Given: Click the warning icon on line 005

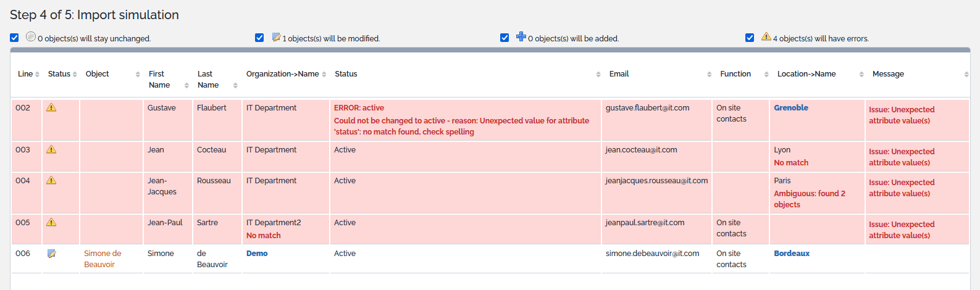Looking at the screenshot, I should pyautogui.click(x=51, y=222).
